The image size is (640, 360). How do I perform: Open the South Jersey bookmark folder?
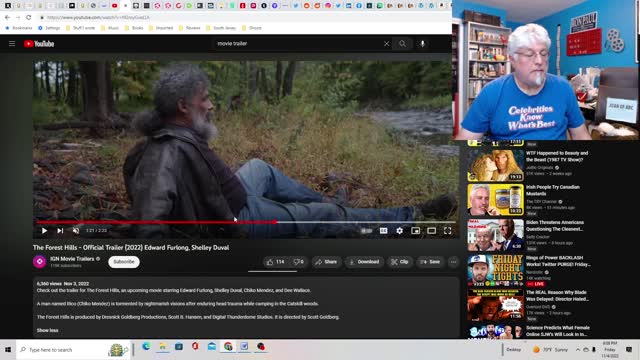(x=221, y=28)
